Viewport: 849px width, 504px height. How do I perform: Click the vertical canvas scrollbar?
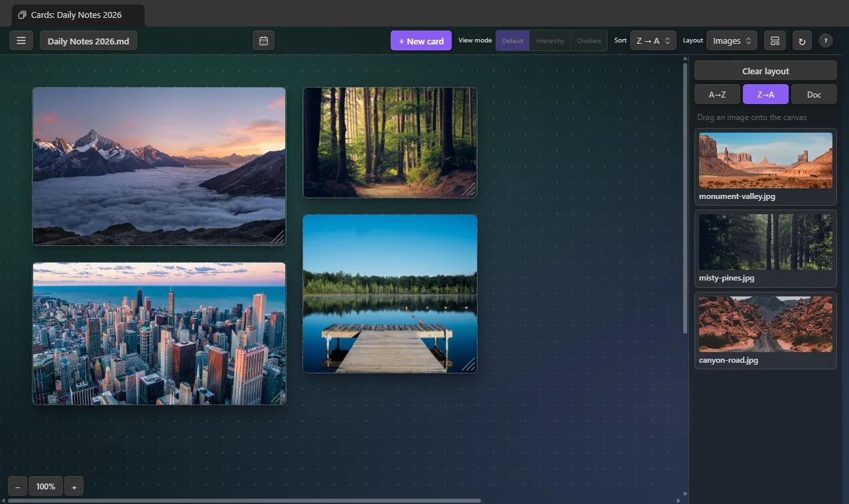pyautogui.click(x=685, y=198)
